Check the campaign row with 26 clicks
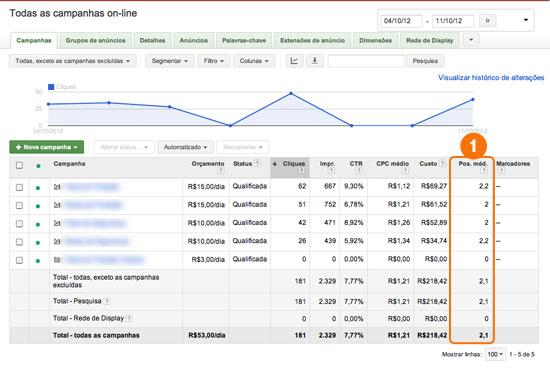 20,242
